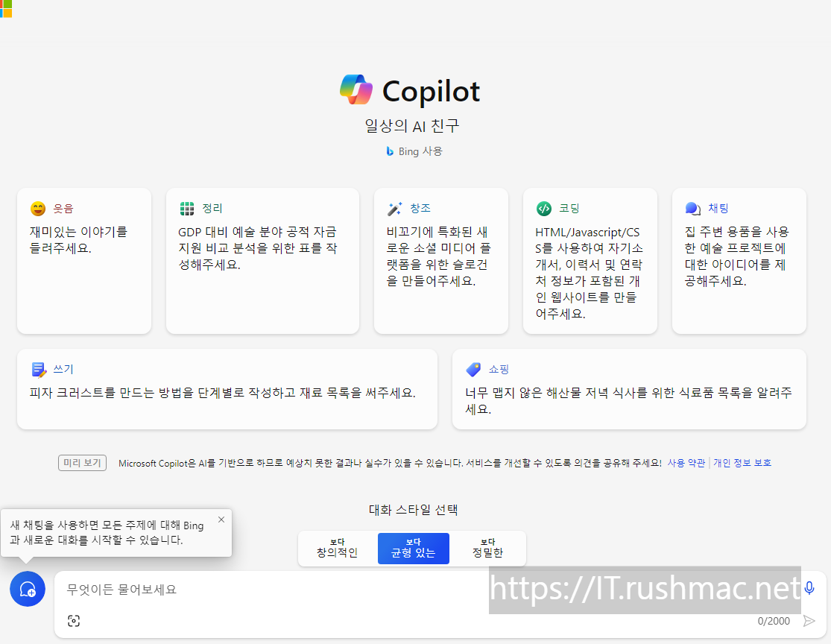Viewport: 831px width, 644px height.
Task: Click the 0/2000 character counter
Action: (774, 621)
